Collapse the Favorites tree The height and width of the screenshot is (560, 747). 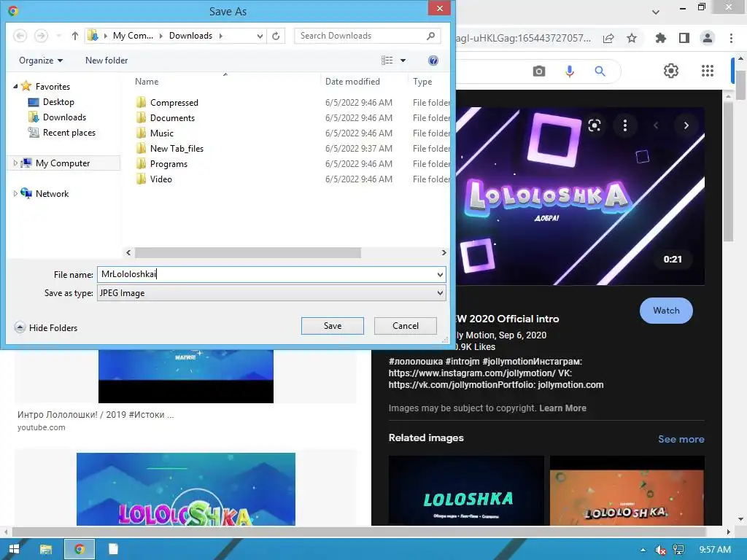pyautogui.click(x=15, y=87)
